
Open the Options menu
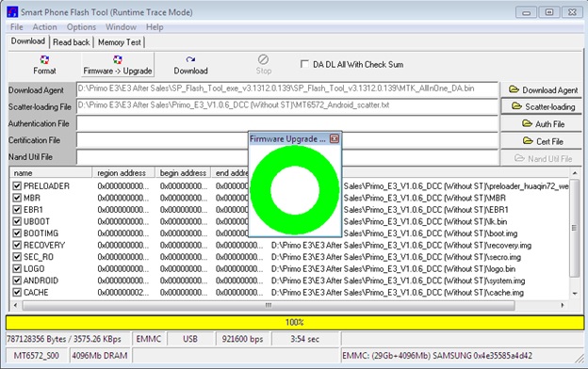(81, 27)
